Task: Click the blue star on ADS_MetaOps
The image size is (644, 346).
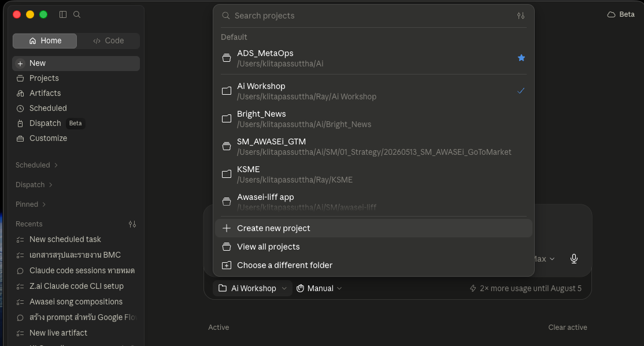Action: click(x=521, y=58)
